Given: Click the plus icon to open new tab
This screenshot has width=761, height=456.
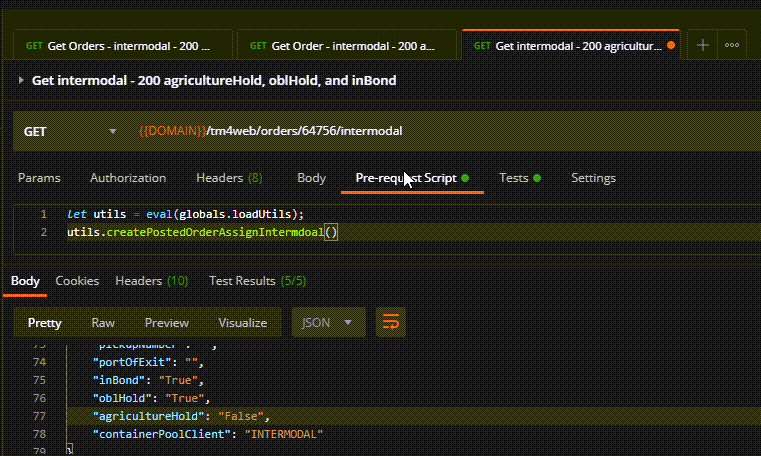Looking at the screenshot, I should (703, 45).
